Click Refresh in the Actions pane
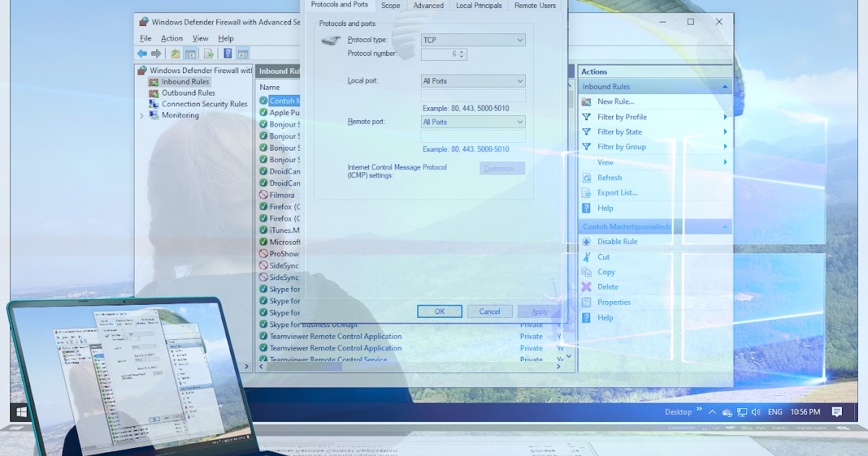The height and width of the screenshot is (456, 868). click(x=610, y=177)
